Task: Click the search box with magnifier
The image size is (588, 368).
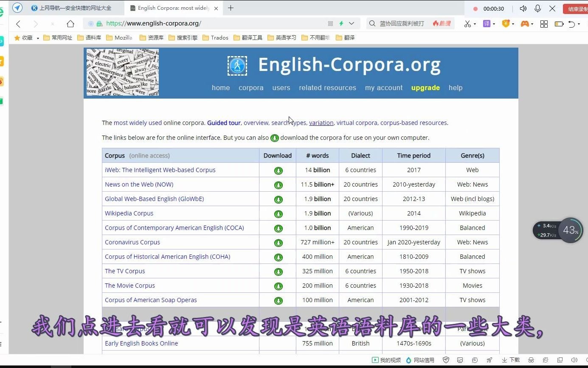Action: [410, 24]
